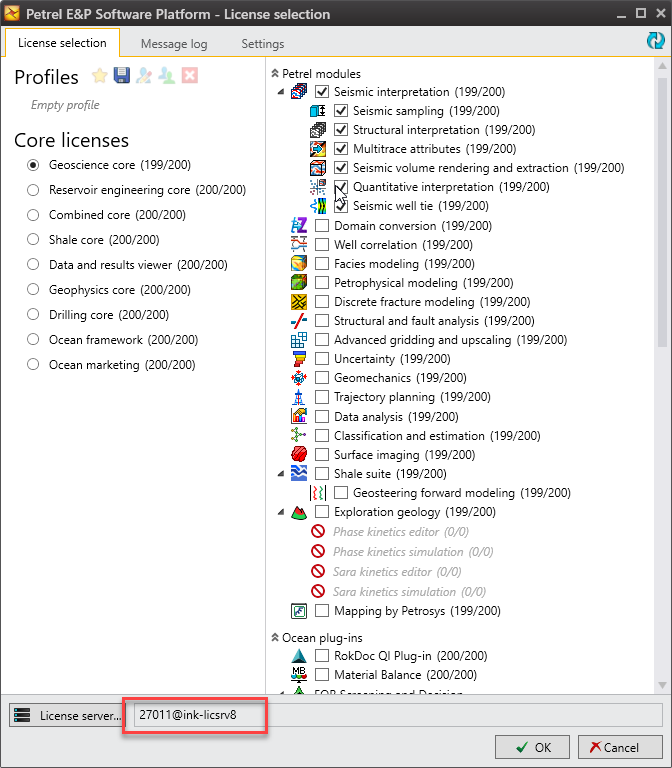Check the Well correlation checkbox
Image resolution: width=672 pixels, height=768 pixels.
322,244
